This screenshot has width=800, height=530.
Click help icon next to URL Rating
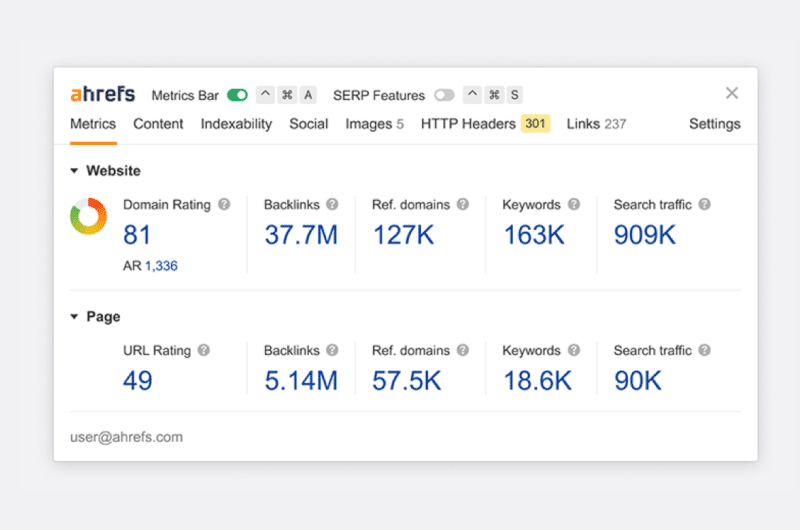click(204, 350)
